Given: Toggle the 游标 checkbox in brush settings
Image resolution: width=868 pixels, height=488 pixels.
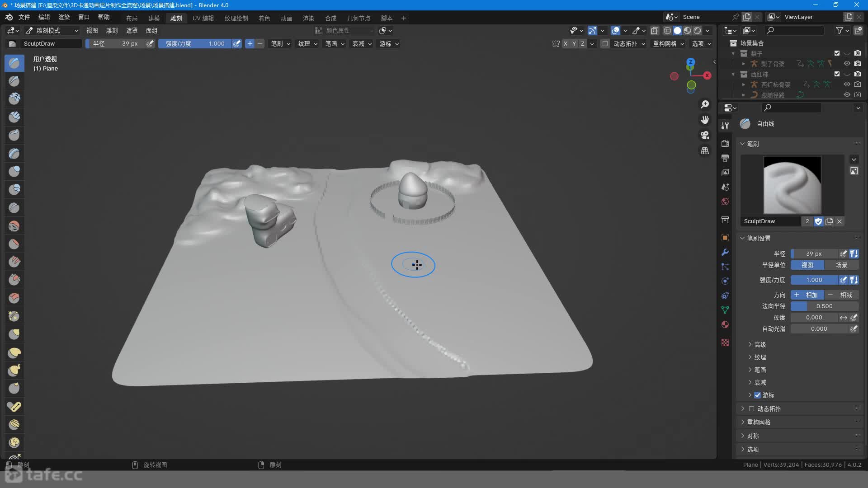Looking at the screenshot, I should tap(757, 395).
